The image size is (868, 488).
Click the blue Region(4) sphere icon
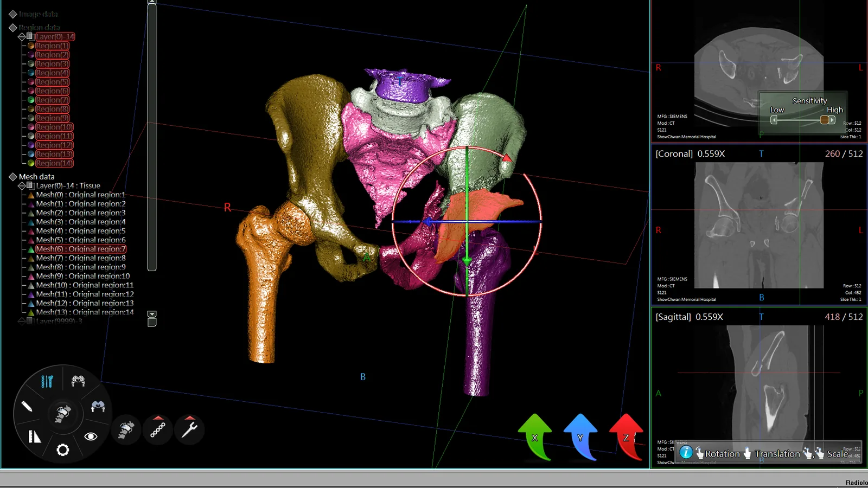pos(31,73)
